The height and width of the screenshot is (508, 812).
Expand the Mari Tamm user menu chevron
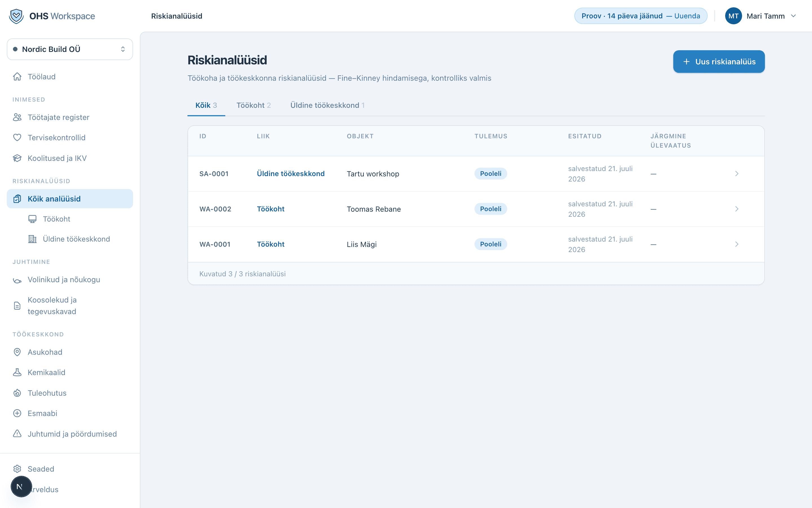[x=793, y=16]
